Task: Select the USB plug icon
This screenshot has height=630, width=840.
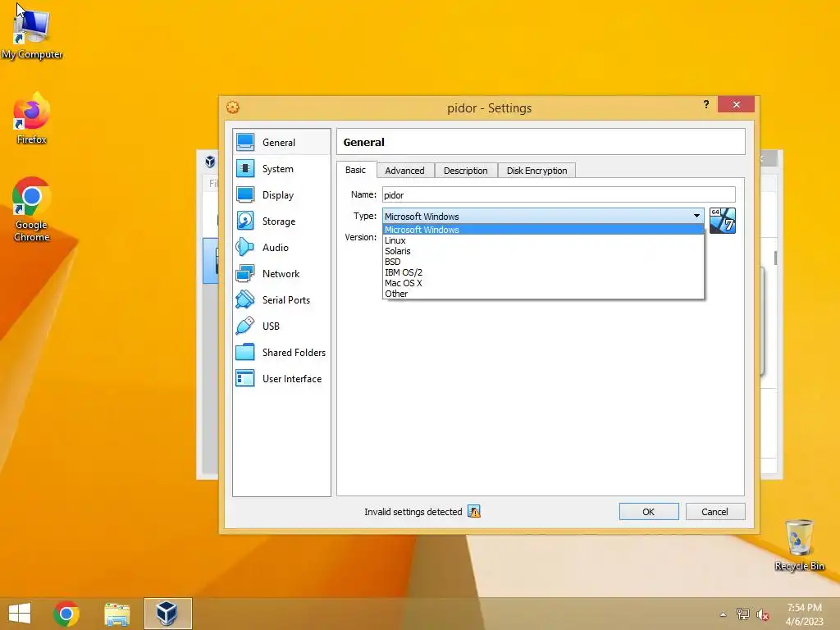Action: pos(245,326)
